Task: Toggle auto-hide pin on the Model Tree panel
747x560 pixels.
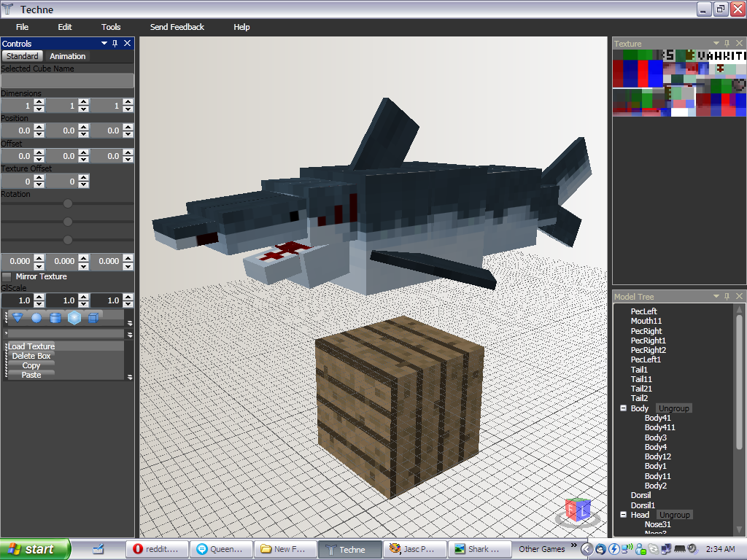Action: tap(727, 296)
